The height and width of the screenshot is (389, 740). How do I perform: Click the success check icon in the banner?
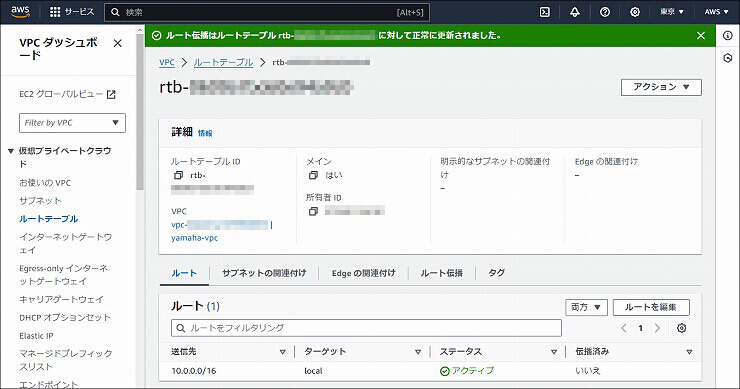point(157,35)
